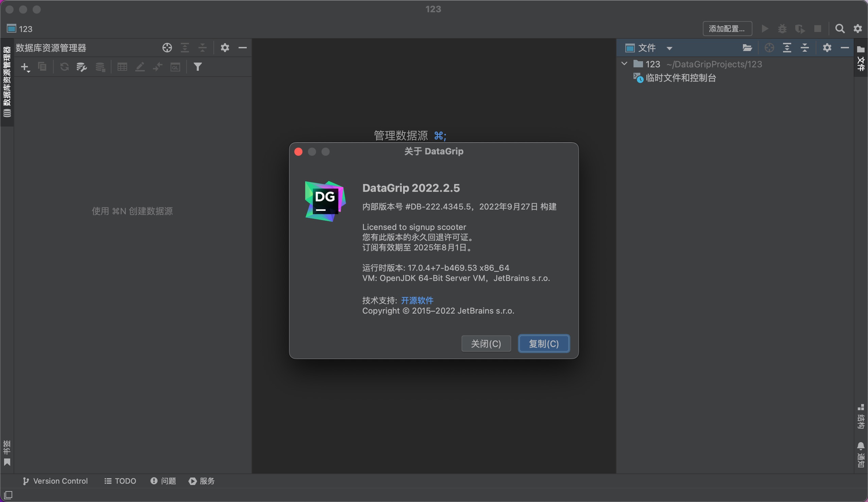Click the Debug bug icon in toolbar
The image size is (868, 502).
tap(782, 29)
